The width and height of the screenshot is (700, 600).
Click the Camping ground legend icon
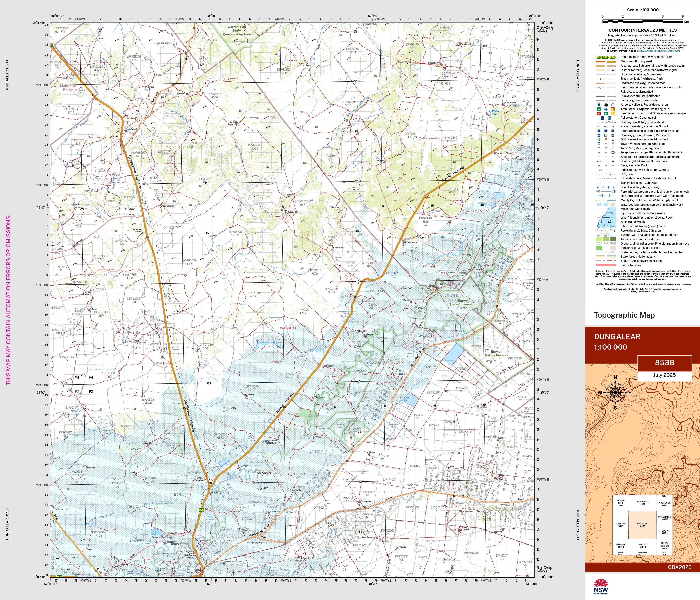tap(599, 135)
